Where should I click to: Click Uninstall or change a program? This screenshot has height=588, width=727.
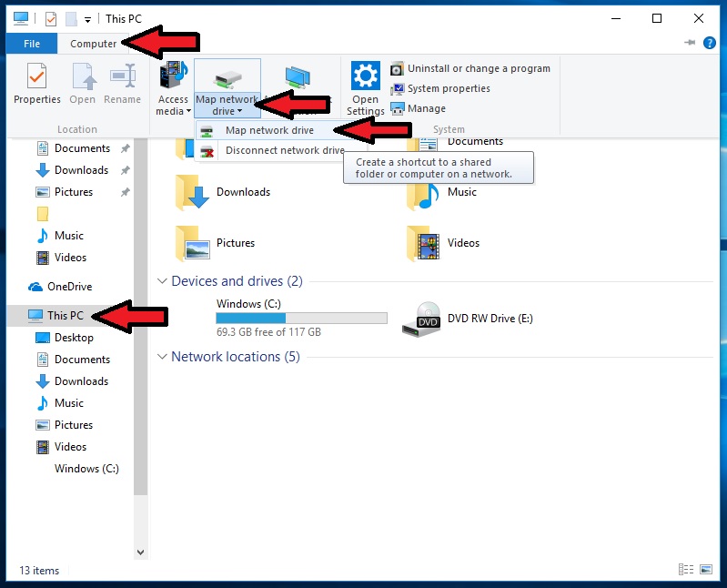pos(470,68)
